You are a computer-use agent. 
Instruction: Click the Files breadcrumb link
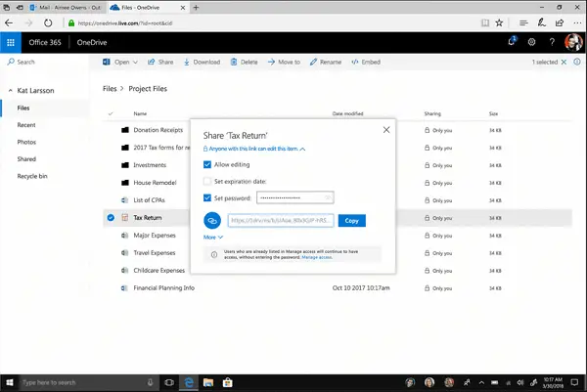pyautogui.click(x=110, y=89)
